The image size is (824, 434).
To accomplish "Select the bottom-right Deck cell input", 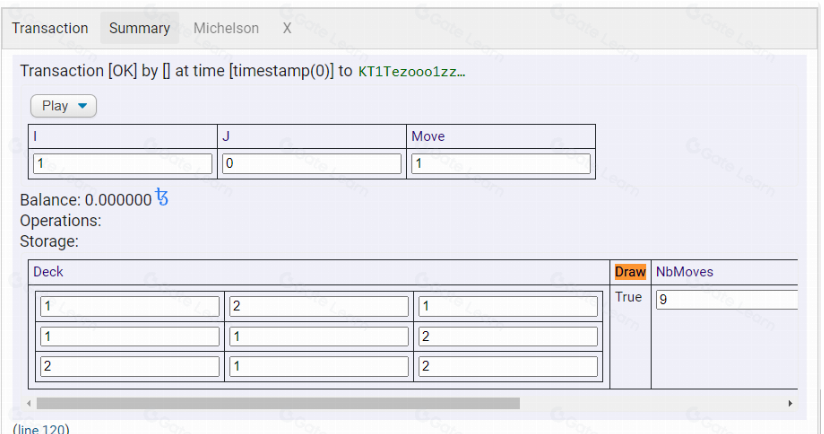I will [507, 367].
